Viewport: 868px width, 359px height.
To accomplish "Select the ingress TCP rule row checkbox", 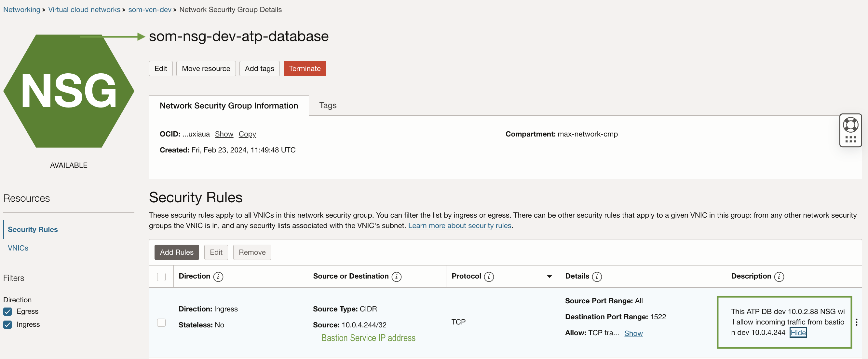I will 161,323.
